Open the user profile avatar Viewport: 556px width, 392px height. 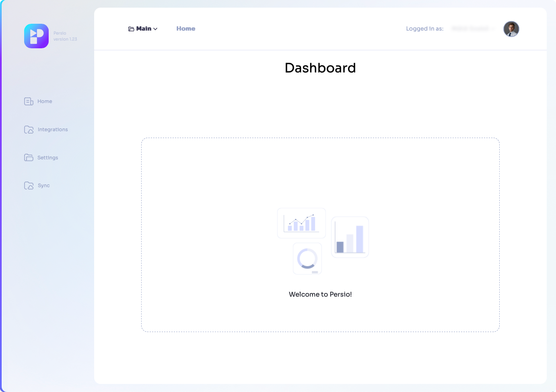click(511, 29)
